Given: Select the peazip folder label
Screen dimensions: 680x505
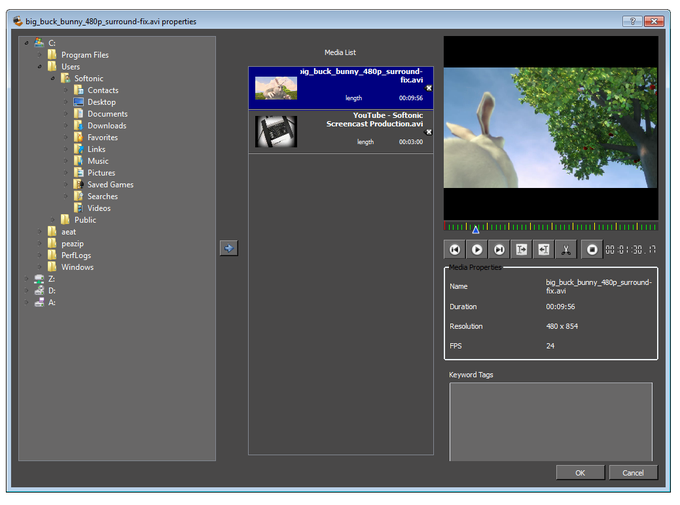Looking at the screenshot, I should pos(72,243).
